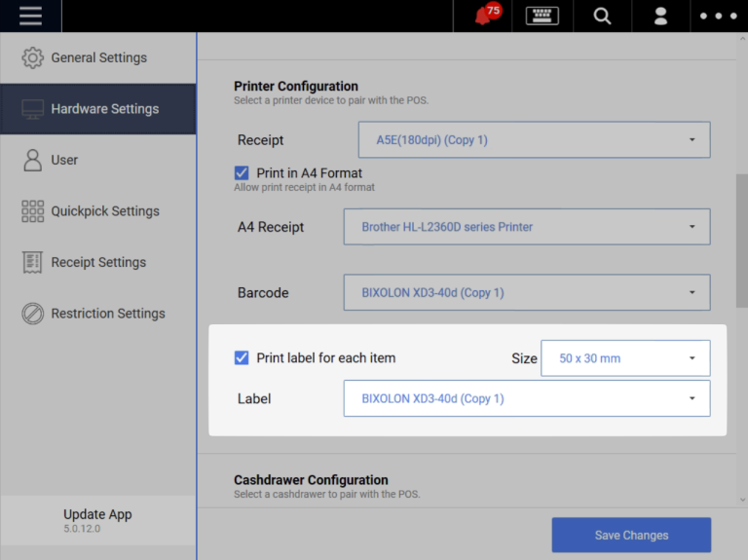
Task: Expand the Receipt printer dropdown
Action: [534, 139]
